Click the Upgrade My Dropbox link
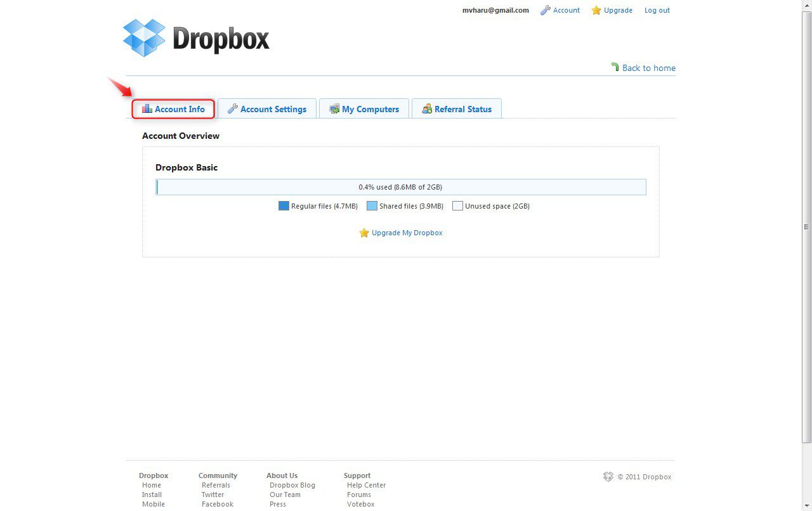The width and height of the screenshot is (812, 511). tap(407, 233)
